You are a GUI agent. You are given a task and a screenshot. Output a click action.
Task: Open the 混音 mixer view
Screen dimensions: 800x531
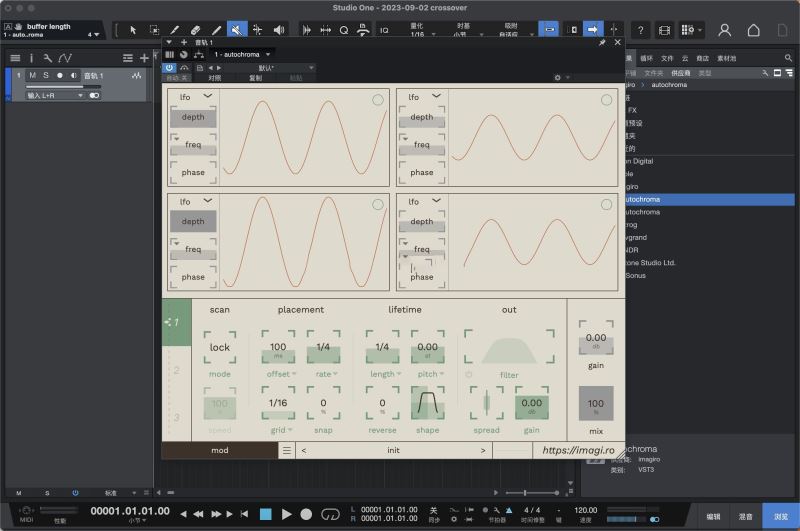tap(745, 516)
